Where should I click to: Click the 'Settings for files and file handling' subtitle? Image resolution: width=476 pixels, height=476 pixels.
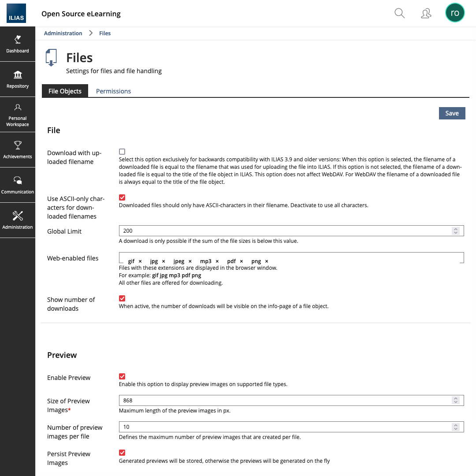coord(114,71)
